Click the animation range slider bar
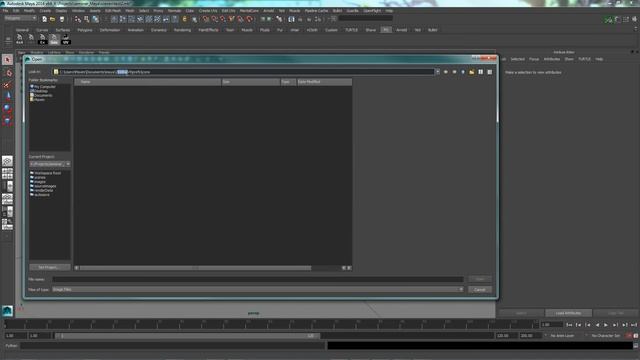 pyautogui.click(x=188, y=336)
